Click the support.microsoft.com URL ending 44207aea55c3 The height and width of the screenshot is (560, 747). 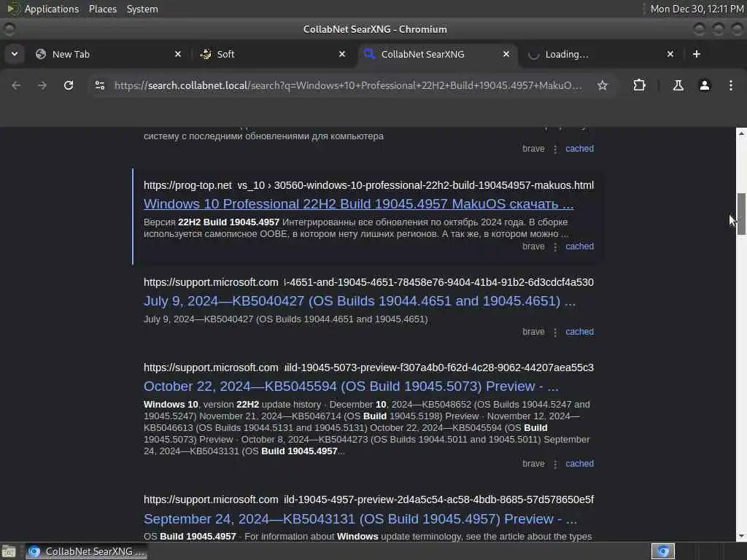point(368,367)
